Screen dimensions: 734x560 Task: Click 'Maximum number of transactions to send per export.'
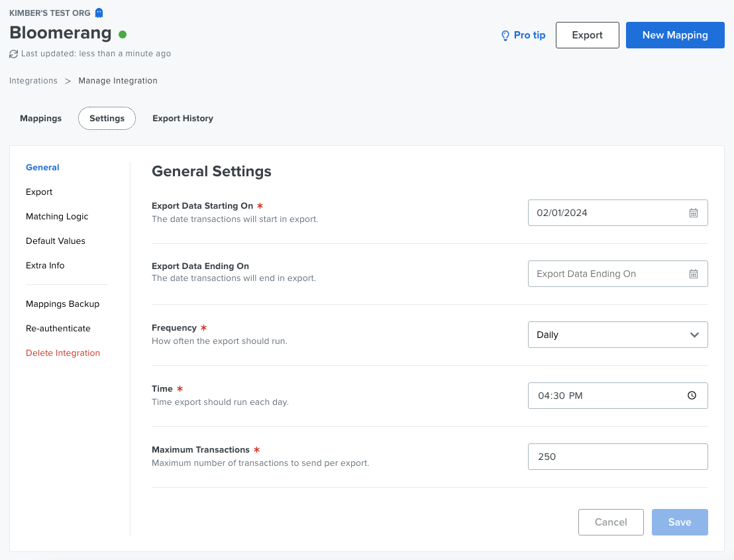pos(260,463)
